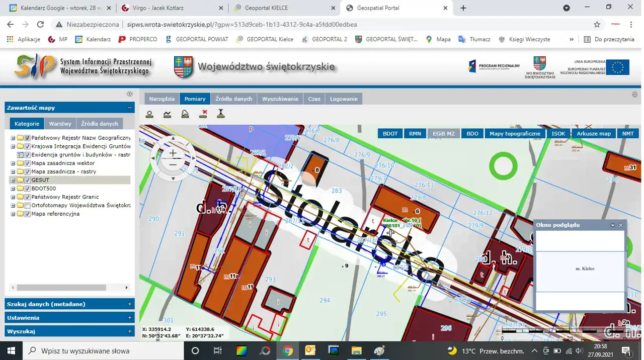Collapse the left sidebar with double-chevron
Viewport: 644px width, 360px height.
coord(129,94)
